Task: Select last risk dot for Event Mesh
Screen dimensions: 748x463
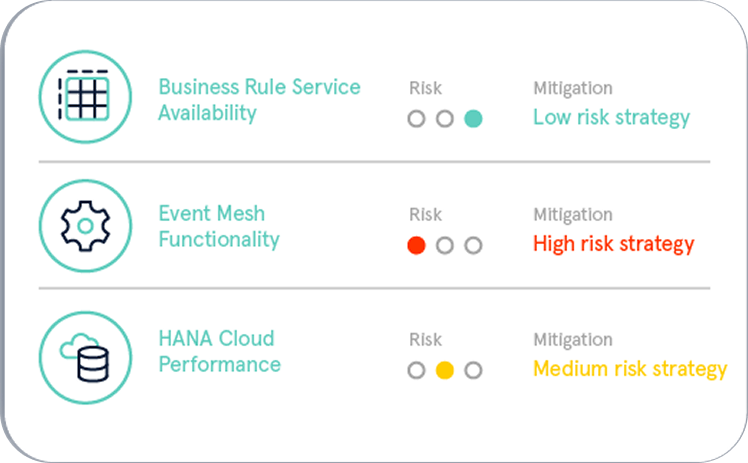Action: 474,245
